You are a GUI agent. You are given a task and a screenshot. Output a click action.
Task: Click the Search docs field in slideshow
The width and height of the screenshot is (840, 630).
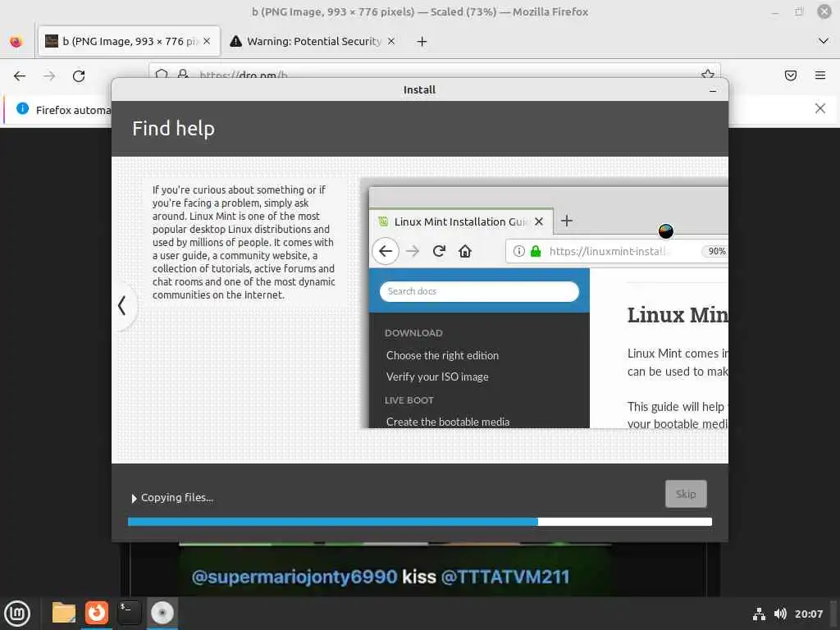coord(479,291)
